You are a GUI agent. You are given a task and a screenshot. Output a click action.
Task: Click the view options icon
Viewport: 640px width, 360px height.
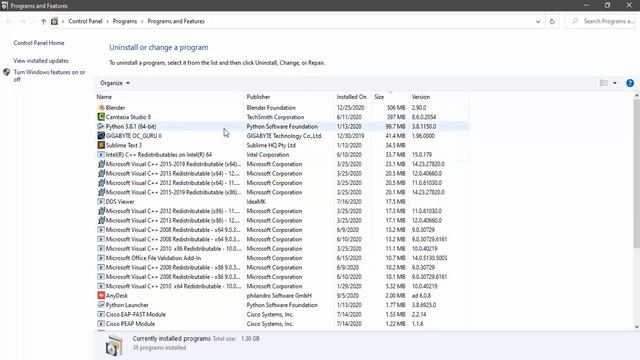[x=604, y=83]
